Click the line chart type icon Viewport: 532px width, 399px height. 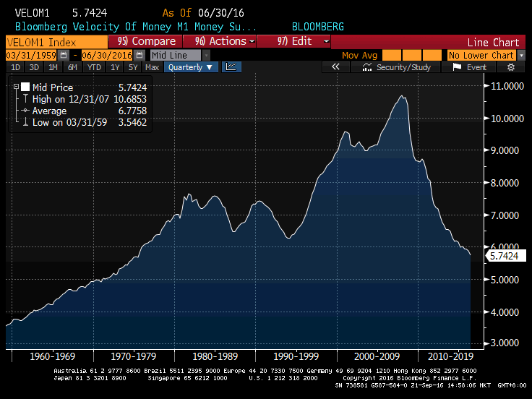click(231, 67)
